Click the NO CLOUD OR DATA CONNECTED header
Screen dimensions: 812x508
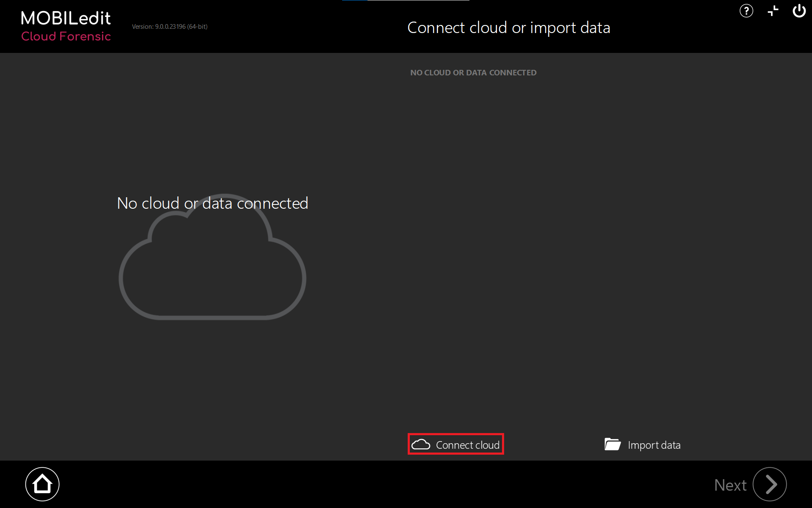473,72
